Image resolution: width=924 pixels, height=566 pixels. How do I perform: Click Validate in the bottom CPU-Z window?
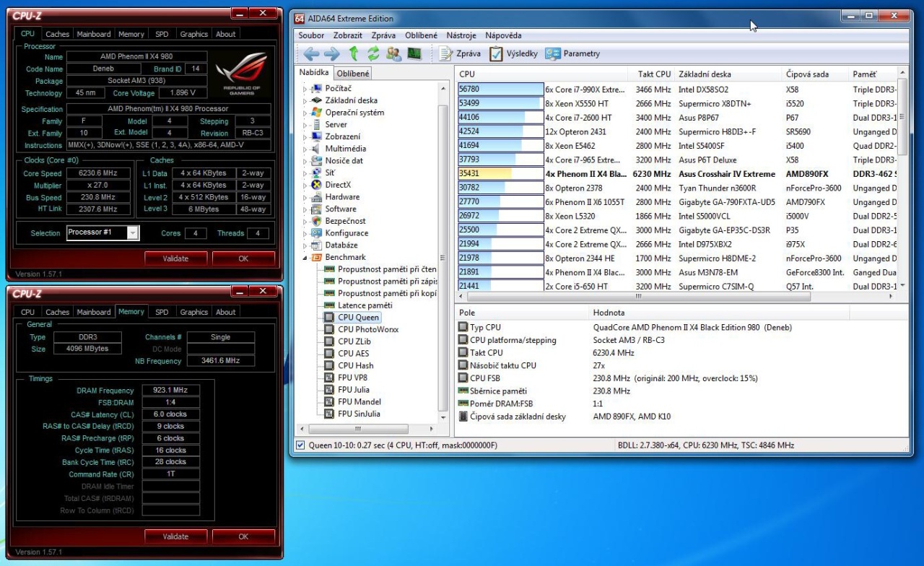click(x=175, y=536)
